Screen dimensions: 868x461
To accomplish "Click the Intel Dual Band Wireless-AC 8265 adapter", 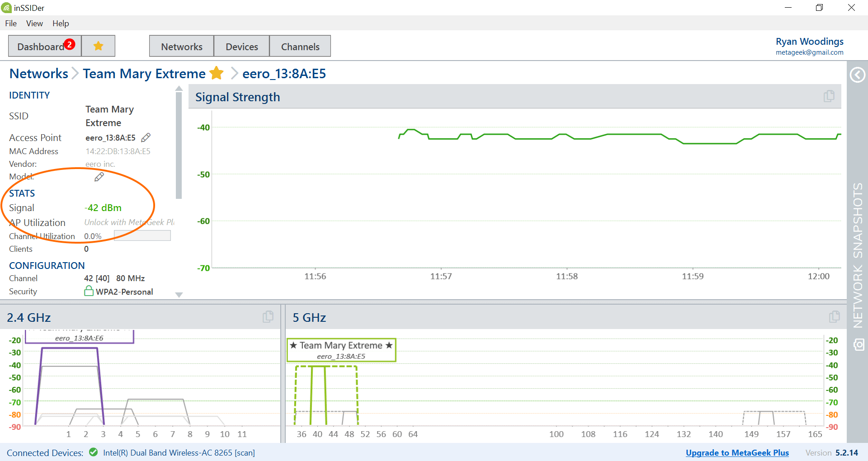I will 179,452.
